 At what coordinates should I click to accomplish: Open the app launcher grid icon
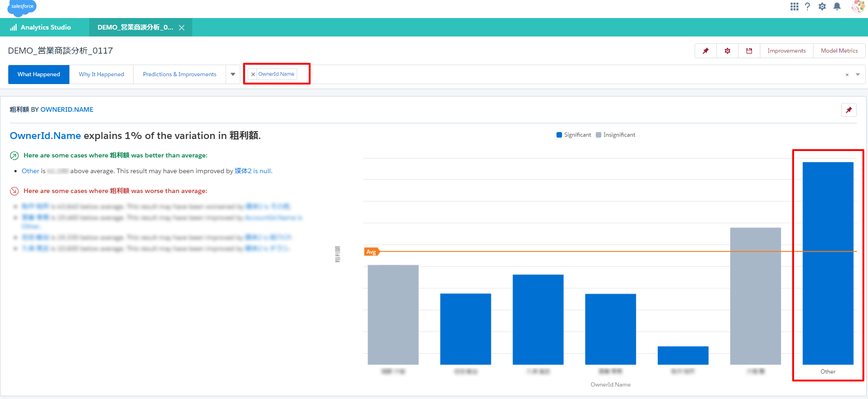pos(794,6)
